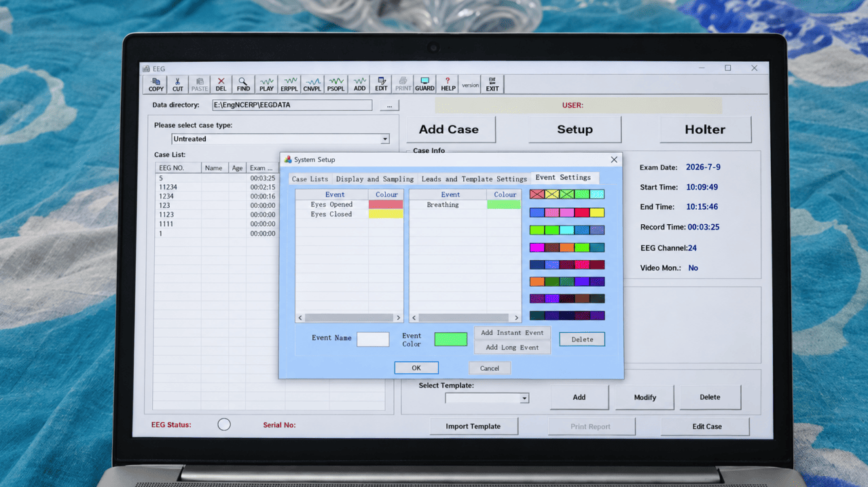Screen dimensions: 868x487
Task: Click left scroll arrow under Breathing list
Action: [414, 317]
